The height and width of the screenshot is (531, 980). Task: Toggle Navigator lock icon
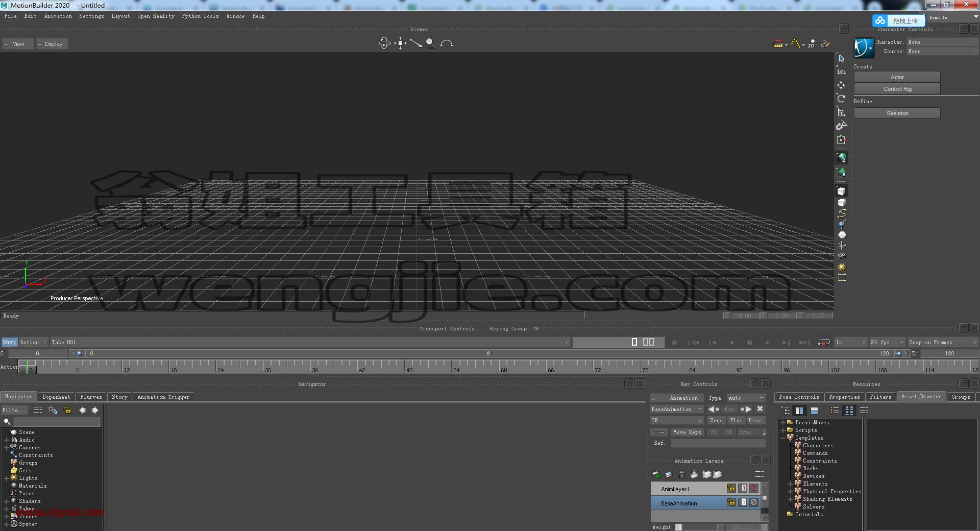(x=67, y=410)
